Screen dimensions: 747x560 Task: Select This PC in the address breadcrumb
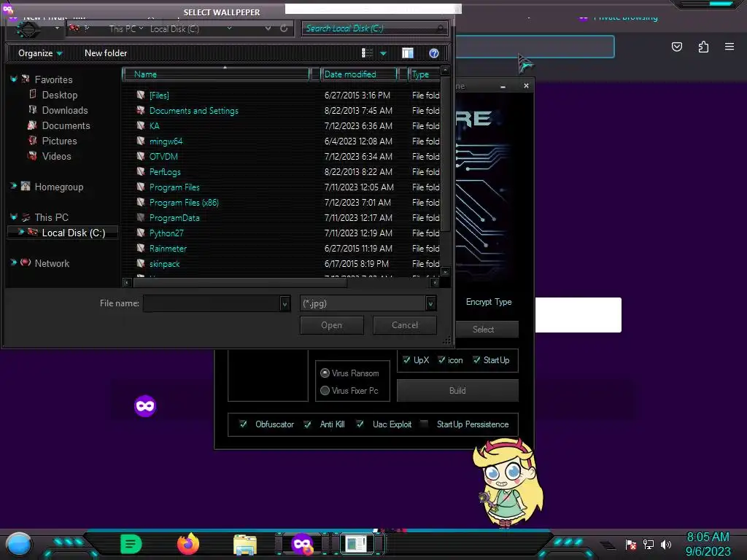pos(123,28)
